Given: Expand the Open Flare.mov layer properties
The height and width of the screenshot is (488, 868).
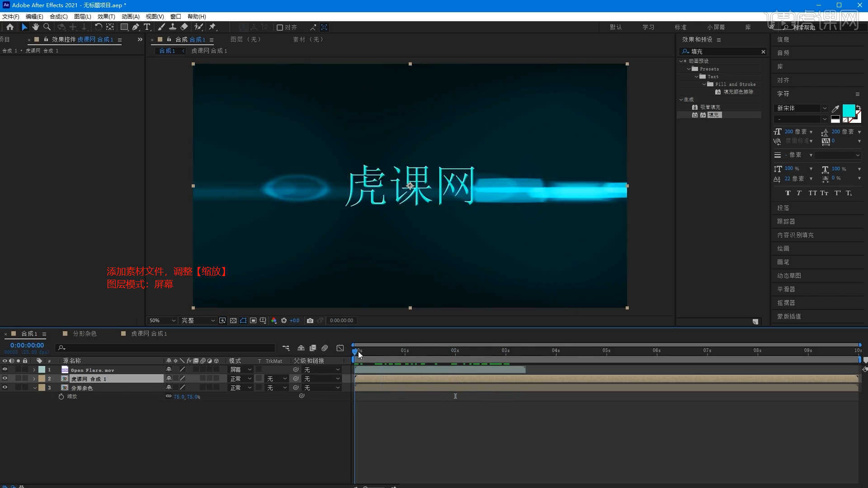Looking at the screenshot, I should click(34, 370).
